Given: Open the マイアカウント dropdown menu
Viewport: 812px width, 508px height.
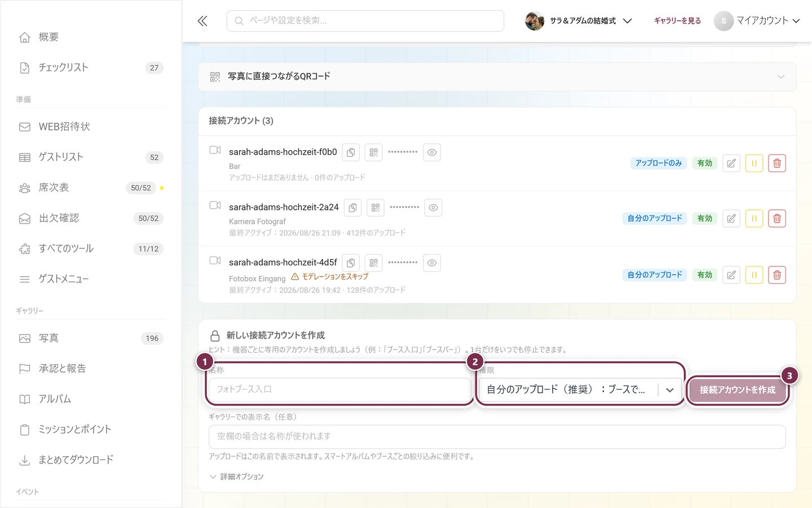Looking at the screenshot, I should pyautogui.click(x=757, y=21).
